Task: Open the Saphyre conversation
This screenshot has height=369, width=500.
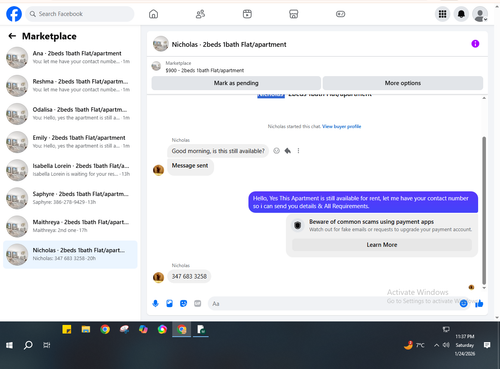Action: 70,198
